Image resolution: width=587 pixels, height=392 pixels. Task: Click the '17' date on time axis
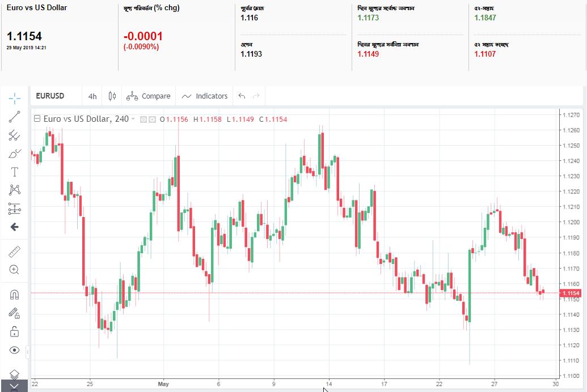tap(384, 384)
